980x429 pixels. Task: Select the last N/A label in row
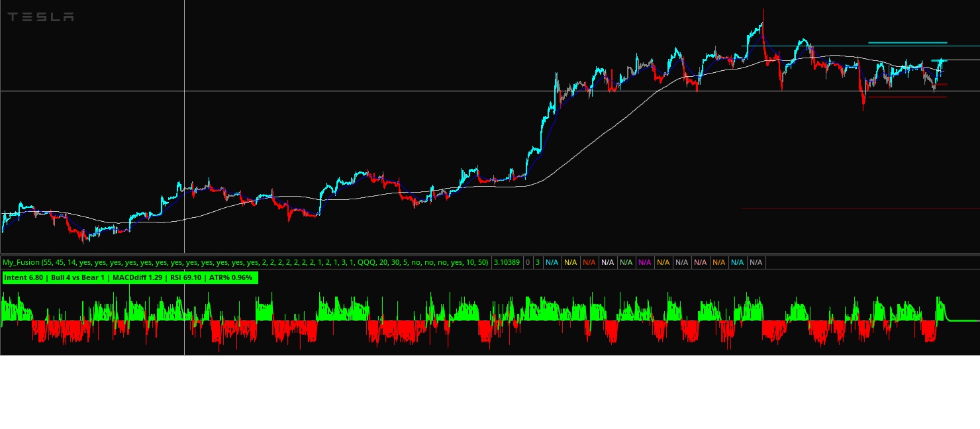coord(756,262)
